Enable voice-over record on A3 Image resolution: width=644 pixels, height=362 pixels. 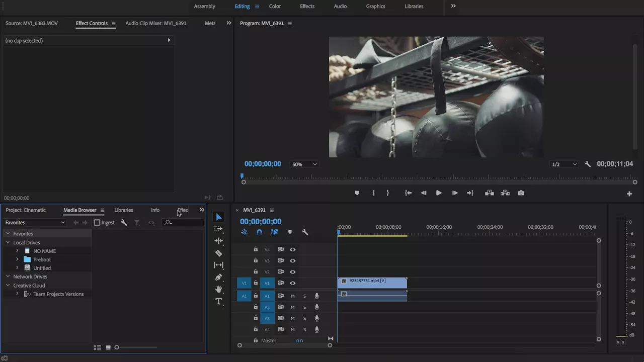(316, 318)
